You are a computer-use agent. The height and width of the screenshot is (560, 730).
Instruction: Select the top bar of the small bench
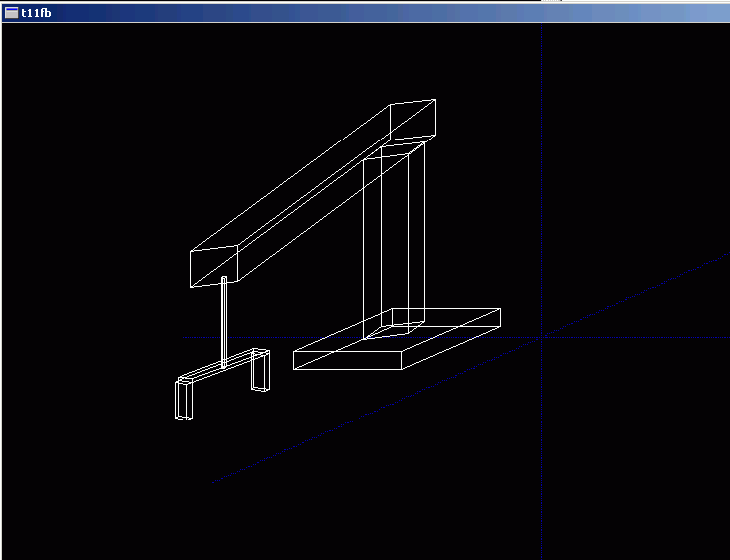point(219,371)
